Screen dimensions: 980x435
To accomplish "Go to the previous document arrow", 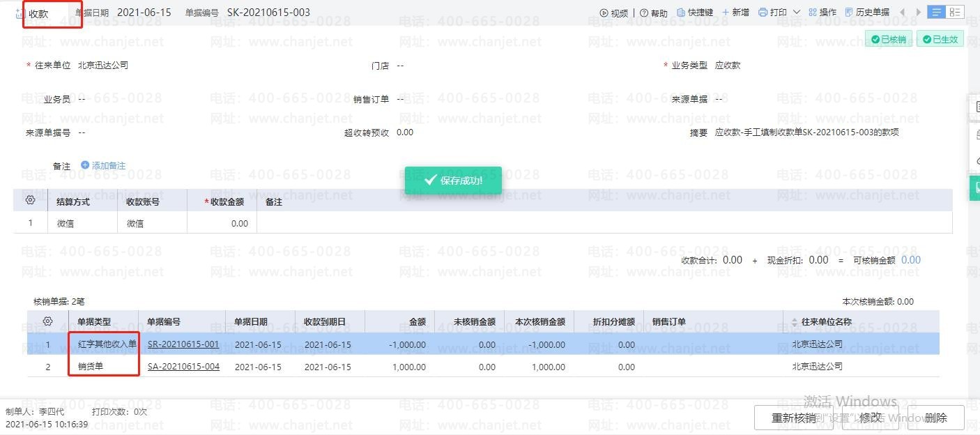I will 903,13.
